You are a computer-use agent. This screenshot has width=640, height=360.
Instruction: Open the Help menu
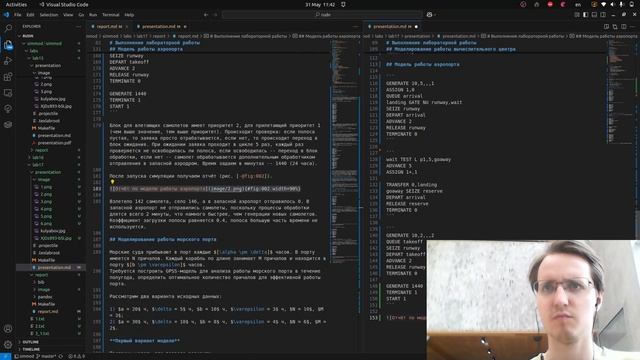129,15
